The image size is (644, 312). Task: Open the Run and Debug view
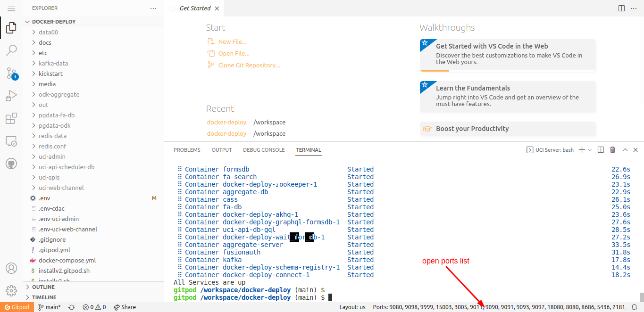11,96
